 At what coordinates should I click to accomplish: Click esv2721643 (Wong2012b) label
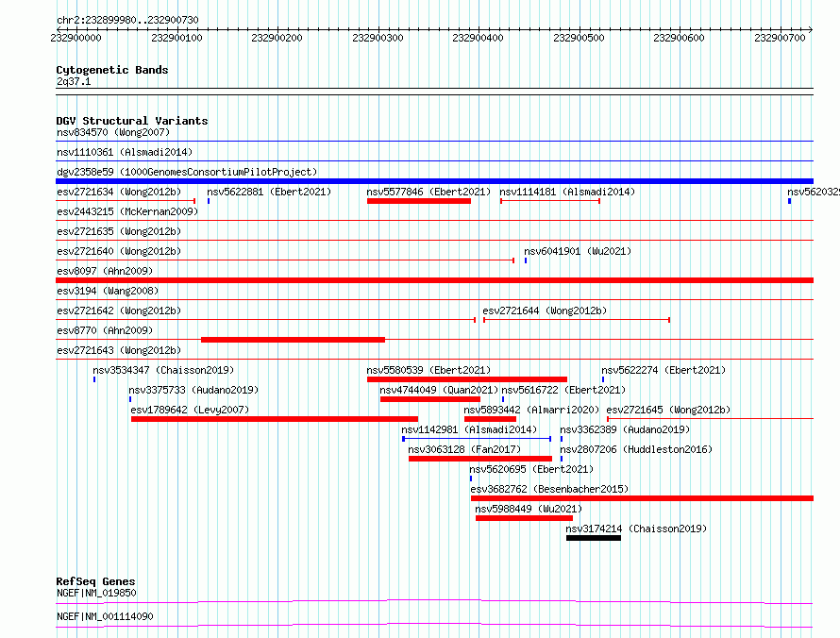(119, 350)
